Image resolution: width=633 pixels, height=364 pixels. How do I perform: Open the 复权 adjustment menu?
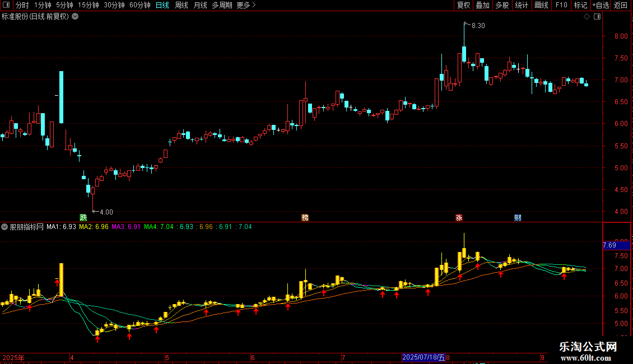tap(463, 5)
